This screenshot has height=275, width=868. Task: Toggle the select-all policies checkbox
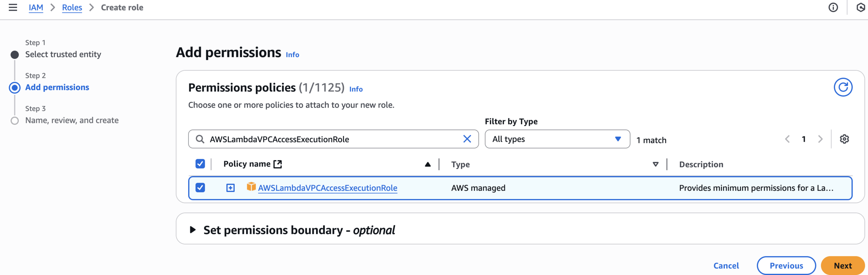(x=200, y=164)
